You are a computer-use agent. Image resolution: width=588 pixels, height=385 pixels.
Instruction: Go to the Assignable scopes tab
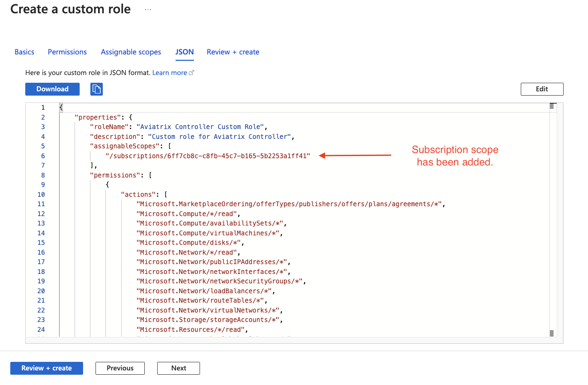(x=131, y=52)
